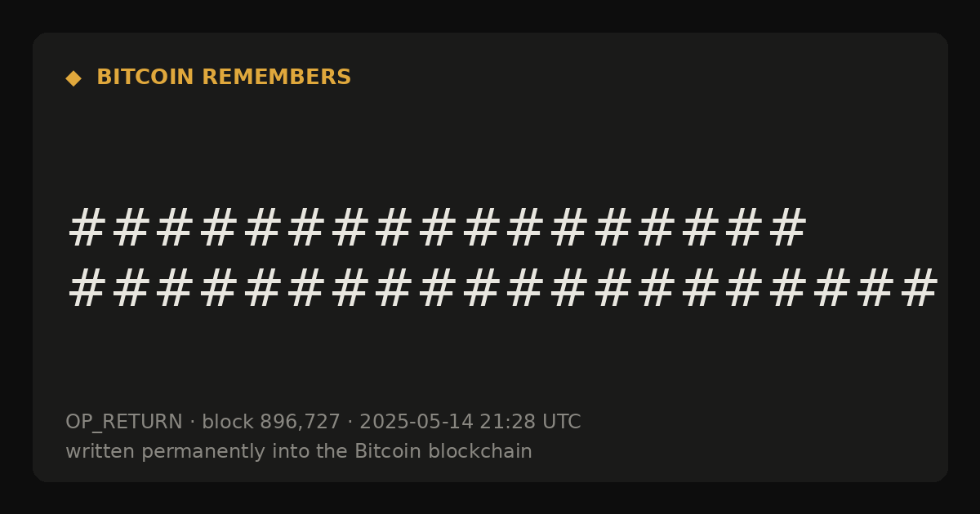Click the separator dot before the date

[x=350, y=423]
